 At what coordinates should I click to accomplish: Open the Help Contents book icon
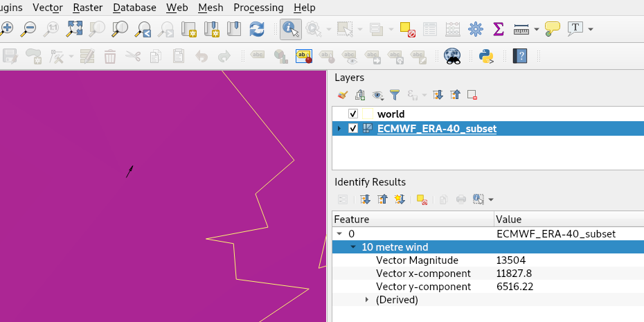pos(520,56)
